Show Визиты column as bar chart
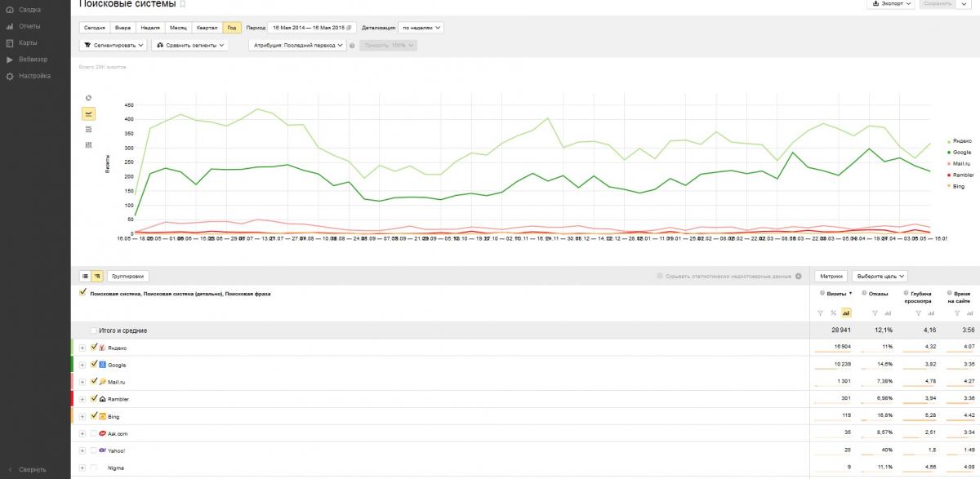980x479 pixels. coord(845,313)
